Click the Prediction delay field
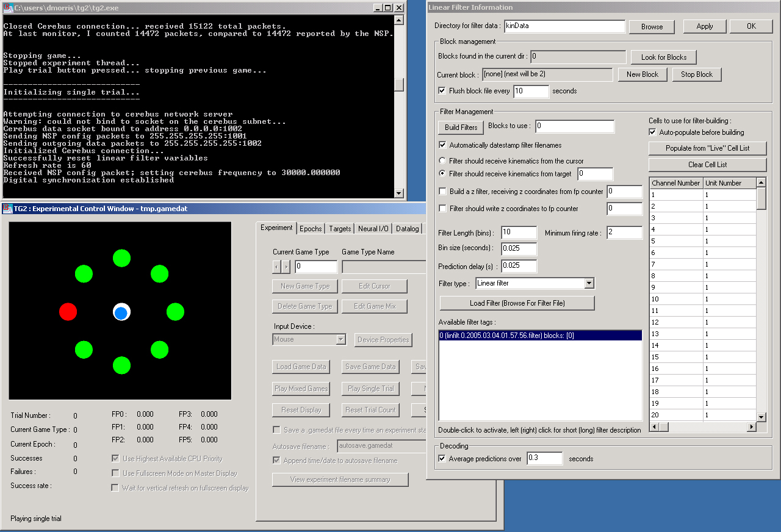The width and height of the screenshot is (781, 532). (x=519, y=266)
